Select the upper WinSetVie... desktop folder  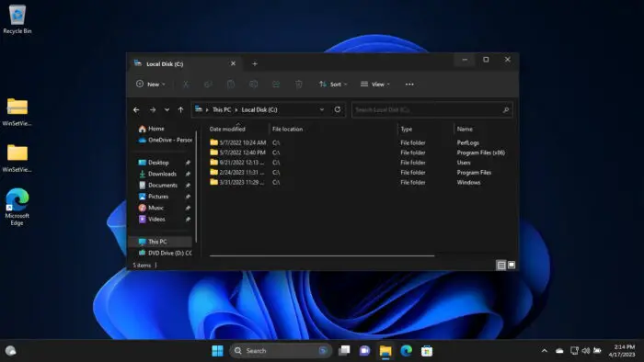[17, 112]
